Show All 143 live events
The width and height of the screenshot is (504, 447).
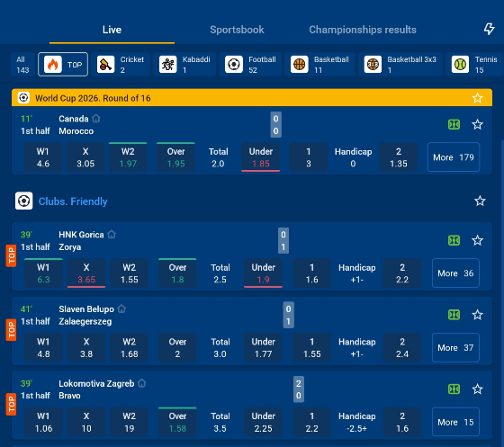(22, 64)
